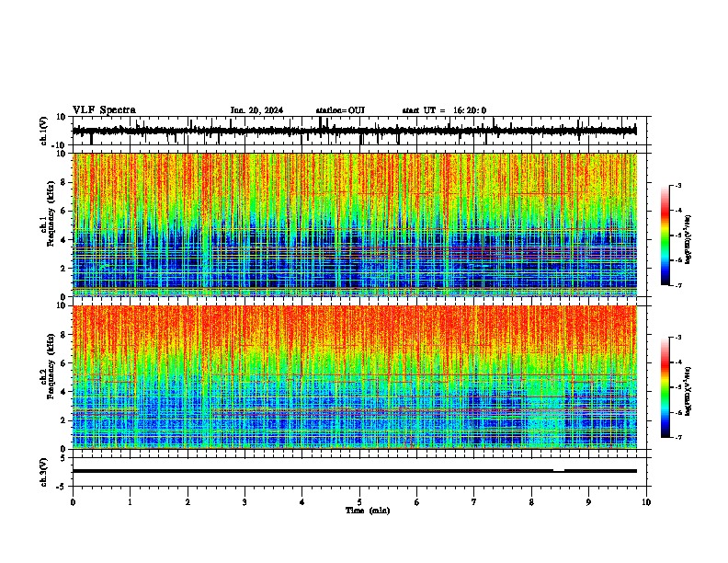728x563 pixels.
Task: Click the "4" minute tick label
Action: [301, 502]
